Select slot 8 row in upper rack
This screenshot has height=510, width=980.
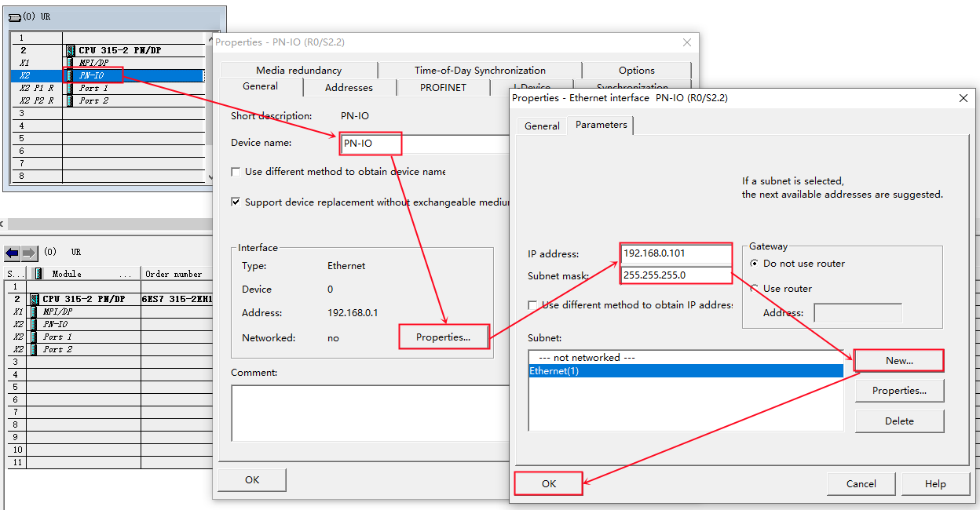(108, 176)
